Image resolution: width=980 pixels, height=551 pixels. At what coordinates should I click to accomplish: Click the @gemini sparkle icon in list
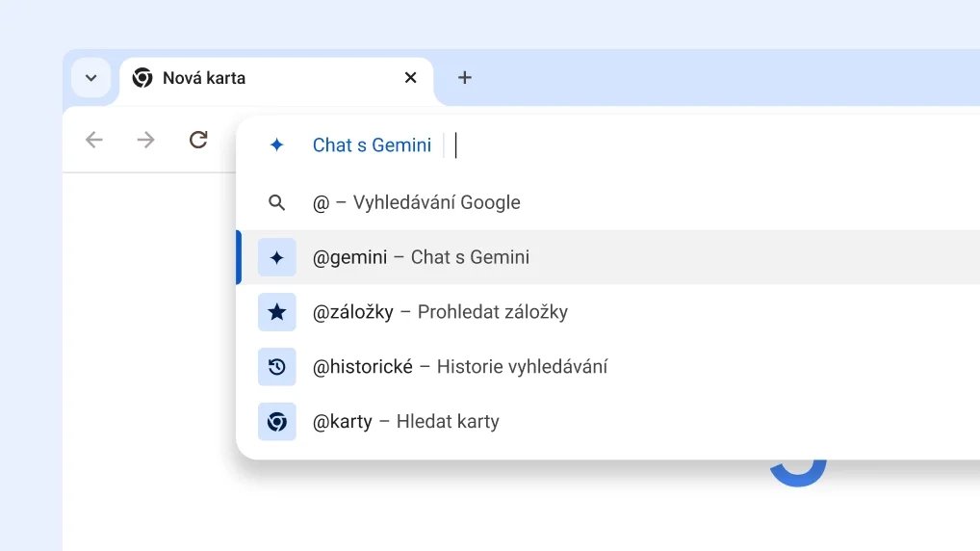(276, 257)
